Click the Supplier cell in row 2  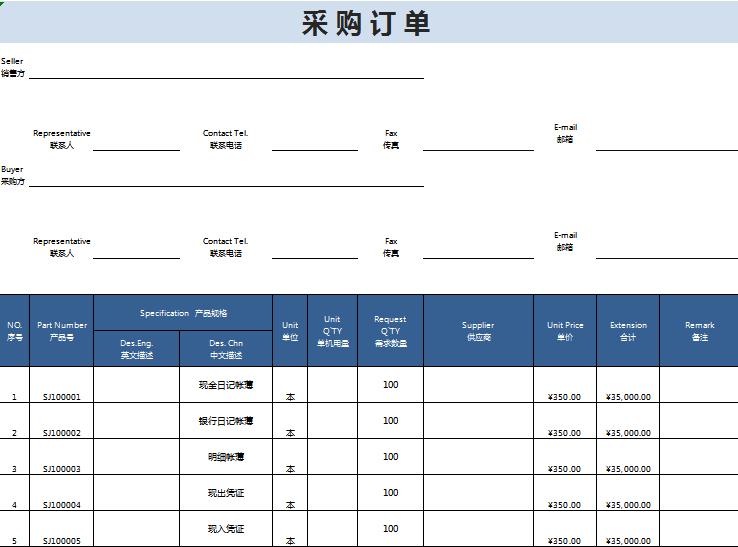point(478,421)
